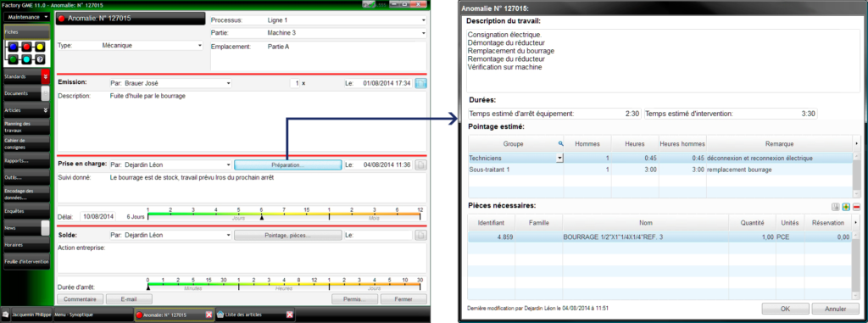
Task: Open the Maintenance module dropdown
Action: tap(27, 17)
